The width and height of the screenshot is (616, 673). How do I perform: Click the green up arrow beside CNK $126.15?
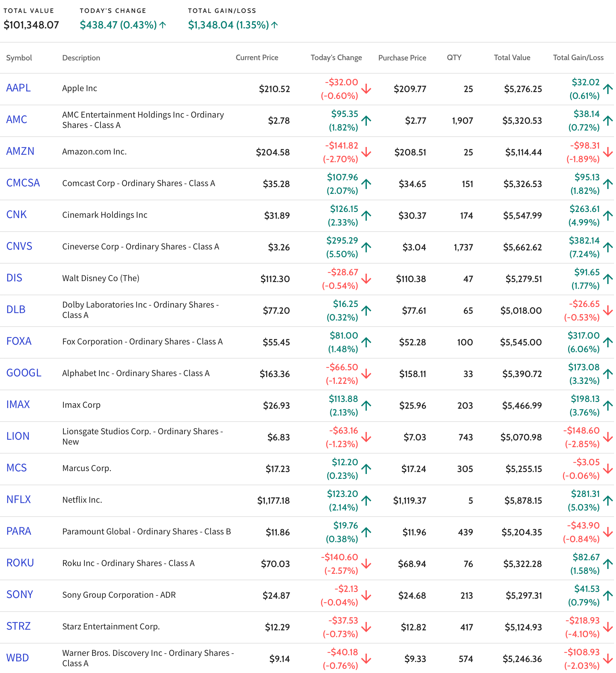click(x=366, y=216)
